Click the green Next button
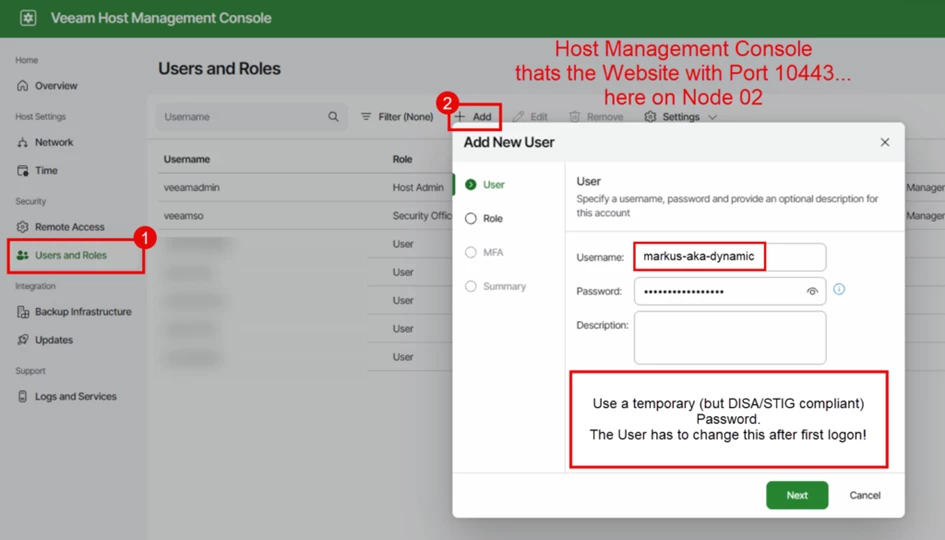945x540 pixels. point(797,495)
